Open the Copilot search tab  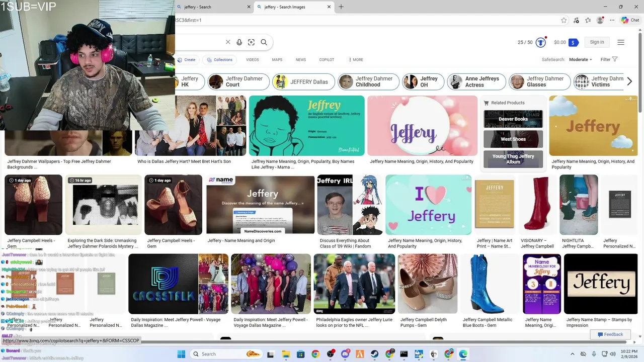[x=327, y=60]
